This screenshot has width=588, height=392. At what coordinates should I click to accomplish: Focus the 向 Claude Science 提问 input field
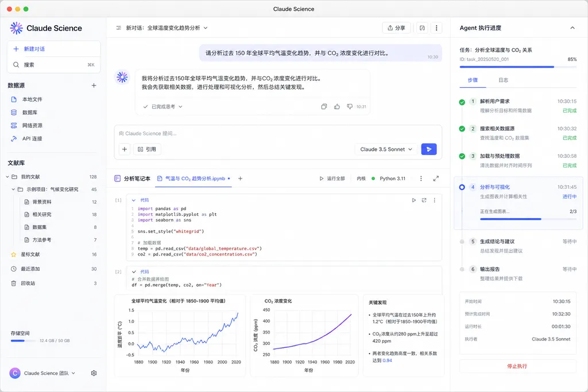pyautogui.click(x=278, y=133)
